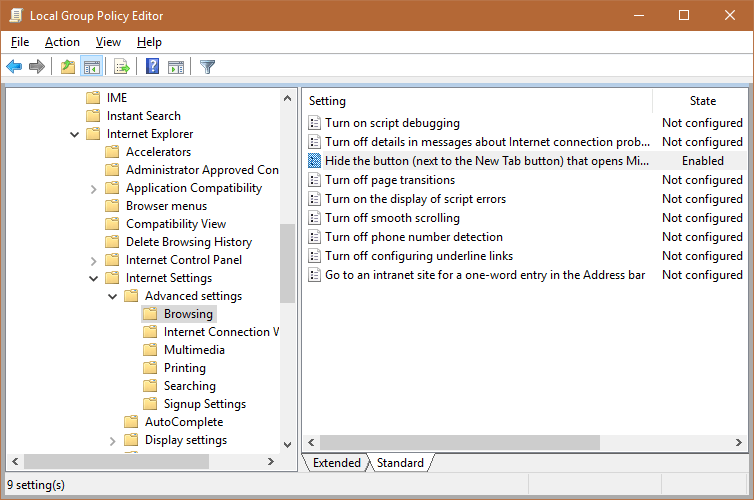Toggle the Show/Hide Action Pane icon
The height and width of the screenshot is (500, 754).
point(176,67)
